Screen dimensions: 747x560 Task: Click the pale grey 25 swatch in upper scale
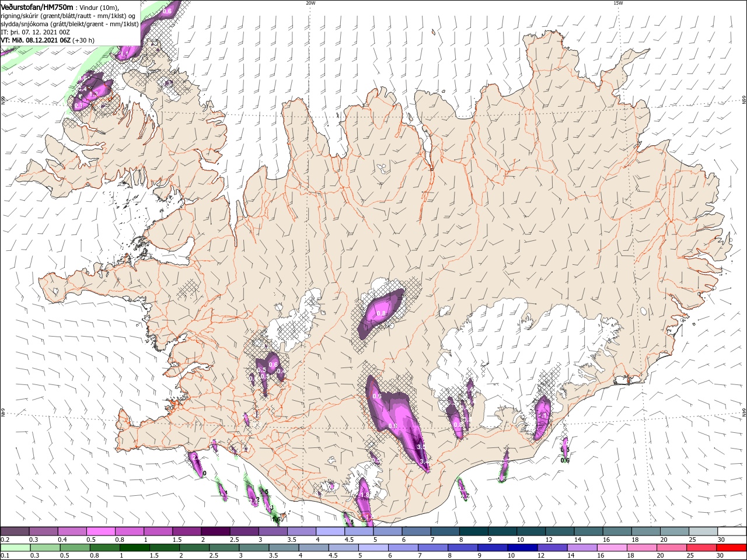click(703, 531)
